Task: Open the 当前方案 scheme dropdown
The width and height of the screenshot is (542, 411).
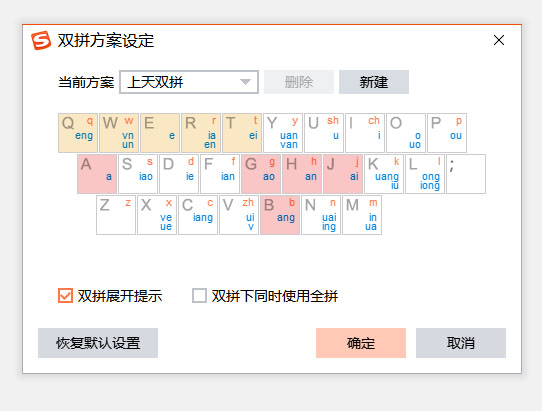Action: pos(189,82)
